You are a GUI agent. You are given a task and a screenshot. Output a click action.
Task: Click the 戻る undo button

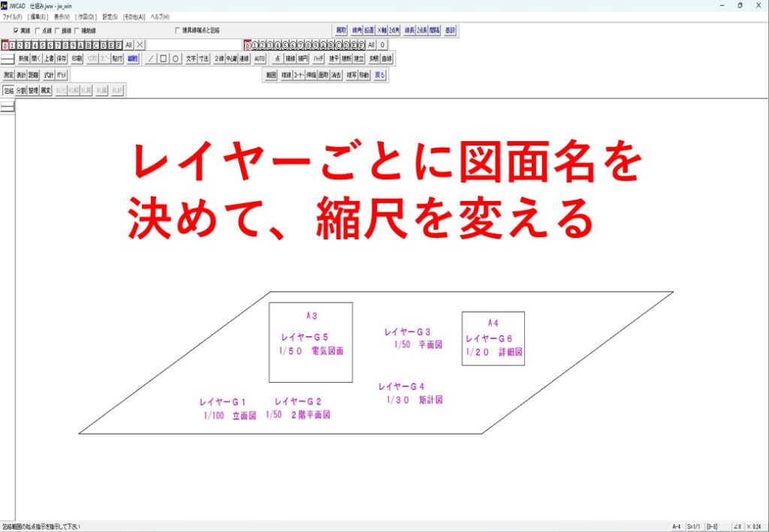pyautogui.click(x=380, y=75)
